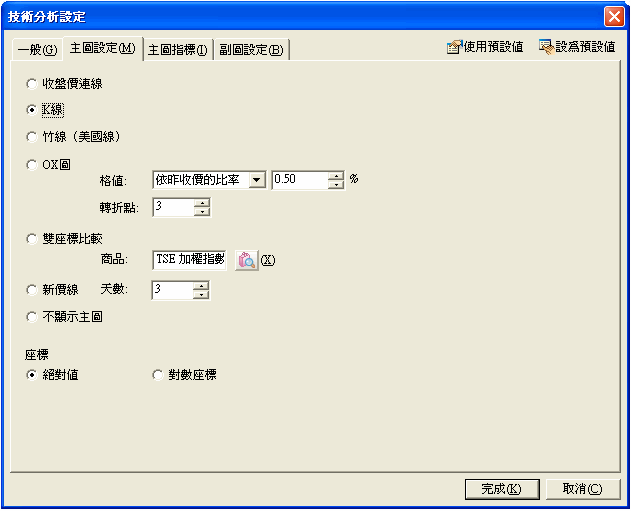Screen dimensions: 631x511
Task: Choose the OX圖 radio button
Action: click(x=31, y=164)
